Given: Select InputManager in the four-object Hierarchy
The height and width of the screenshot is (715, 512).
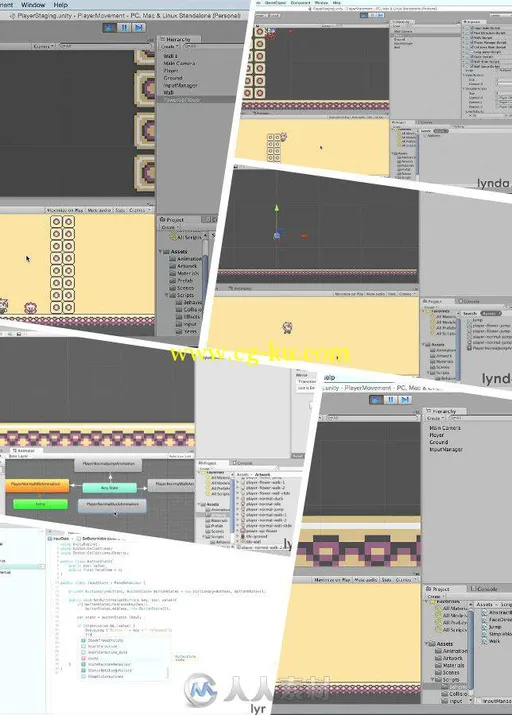Looking at the screenshot, I should [x=445, y=449].
